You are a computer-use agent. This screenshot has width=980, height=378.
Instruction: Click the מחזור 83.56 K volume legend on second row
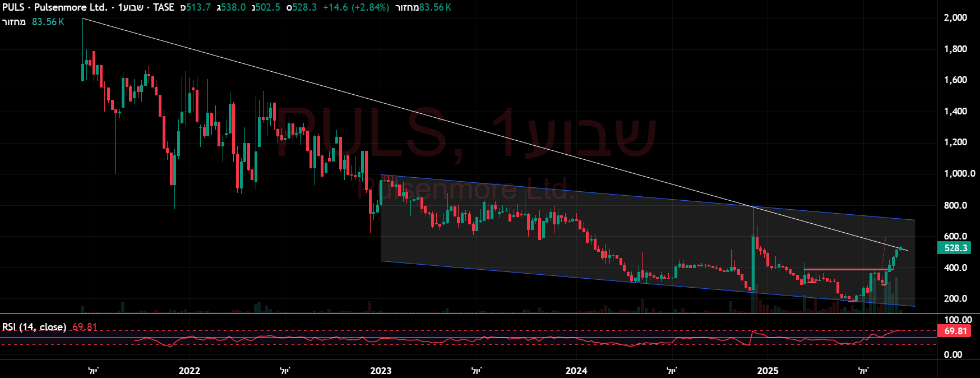click(34, 22)
